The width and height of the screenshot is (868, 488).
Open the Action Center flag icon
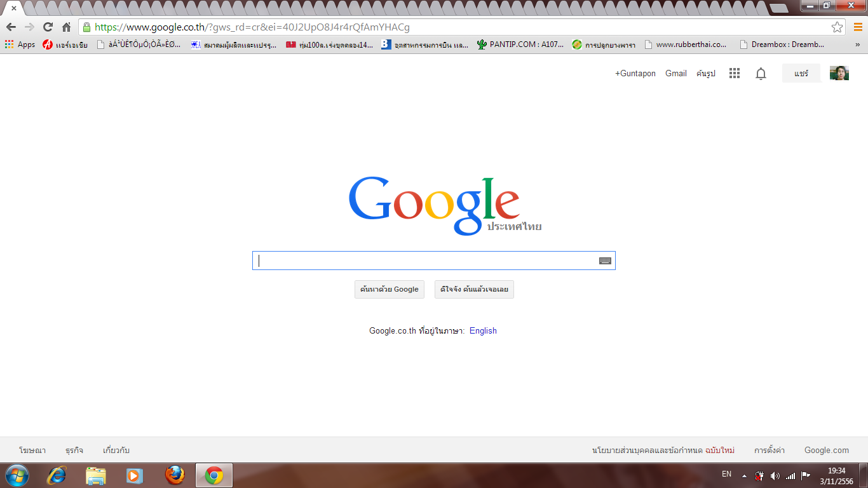point(805,475)
